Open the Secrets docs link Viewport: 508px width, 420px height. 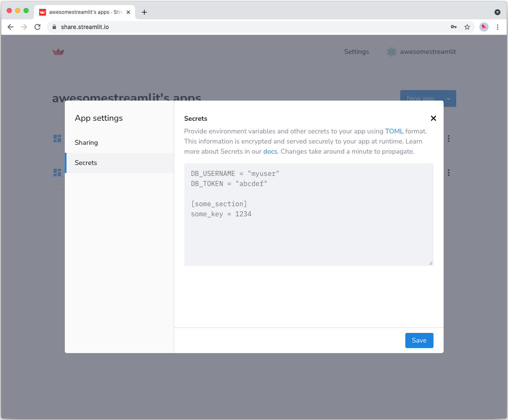point(270,152)
